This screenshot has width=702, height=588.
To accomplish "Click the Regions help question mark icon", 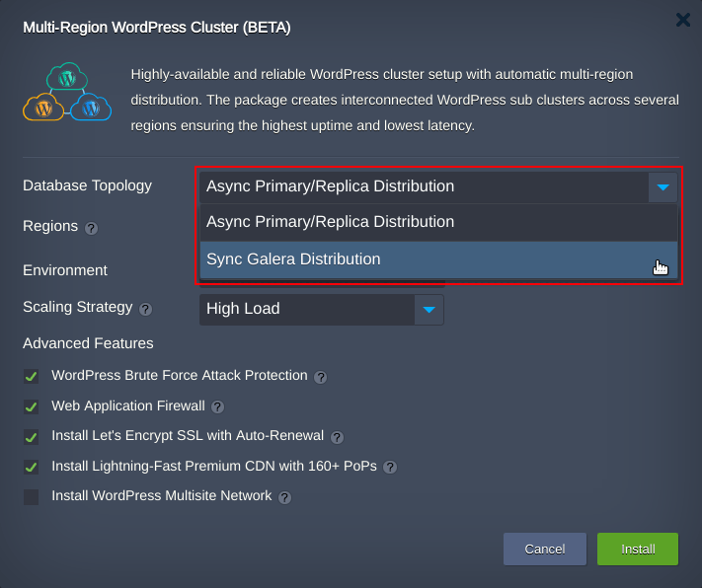I will click(x=91, y=228).
